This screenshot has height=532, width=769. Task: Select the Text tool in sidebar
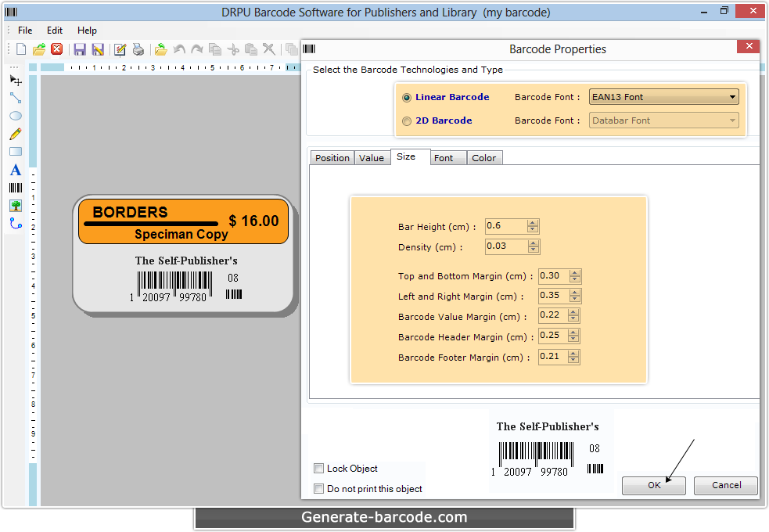[x=14, y=170]
